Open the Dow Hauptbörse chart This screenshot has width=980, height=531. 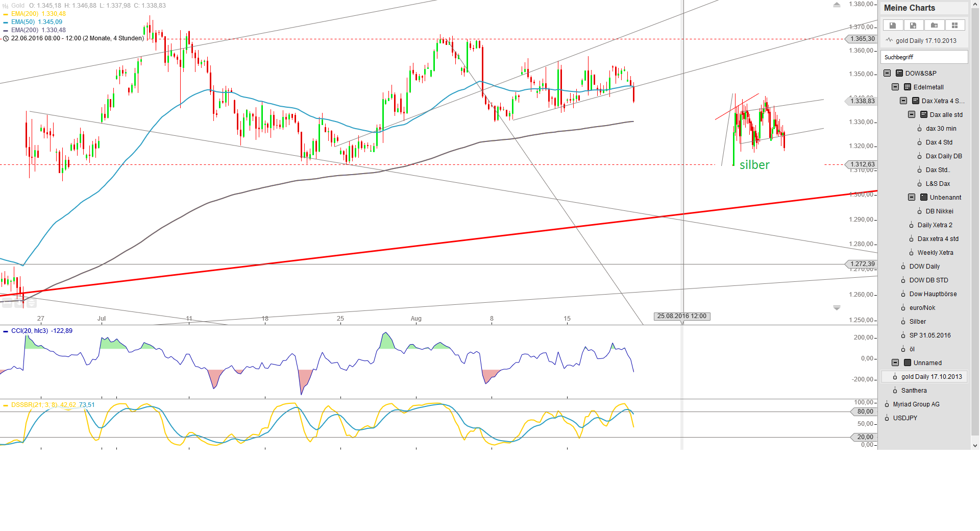coord(933,294)
